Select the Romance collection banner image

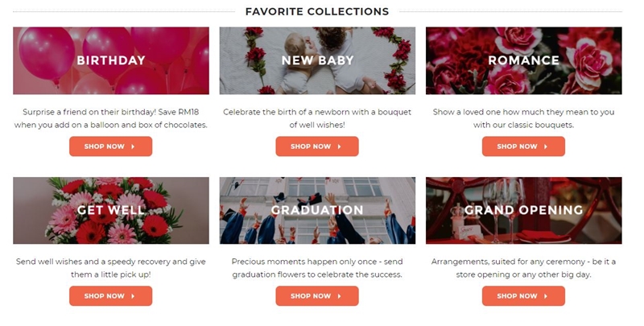[x=523, y=60]
